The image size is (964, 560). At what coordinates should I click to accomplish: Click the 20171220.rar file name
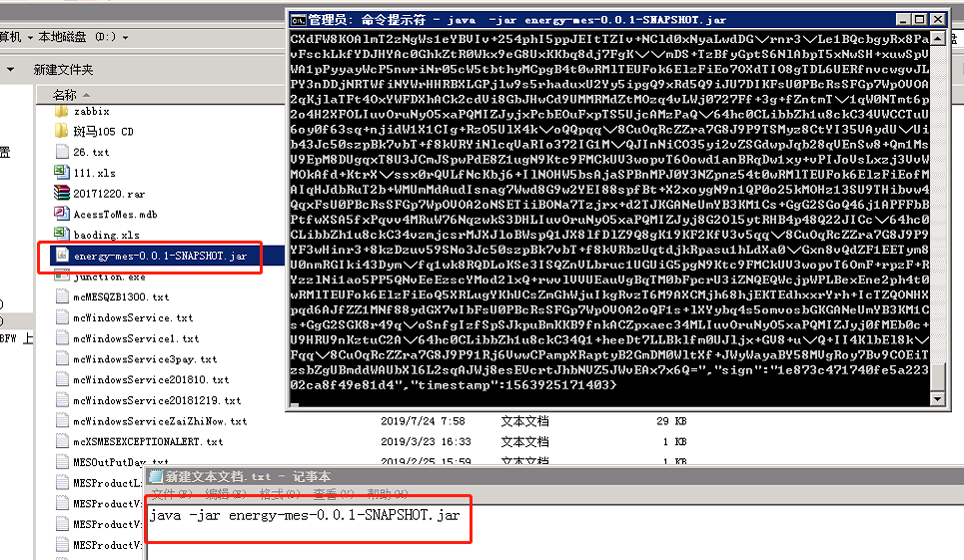110,194
